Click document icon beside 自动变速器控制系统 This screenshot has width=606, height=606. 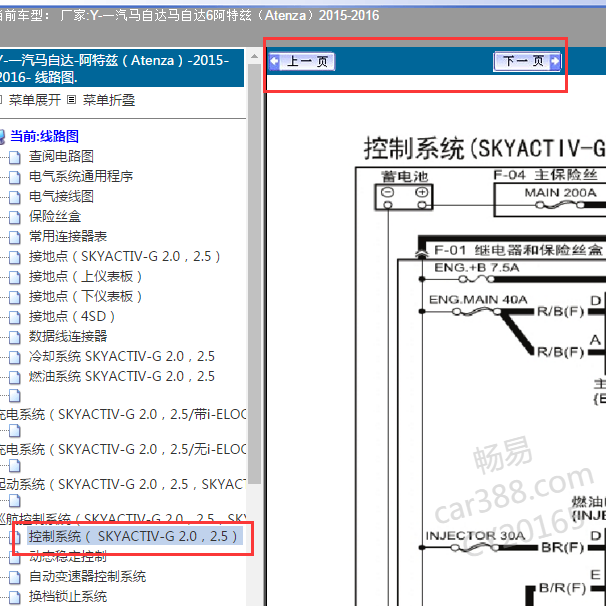click(15, 577)
